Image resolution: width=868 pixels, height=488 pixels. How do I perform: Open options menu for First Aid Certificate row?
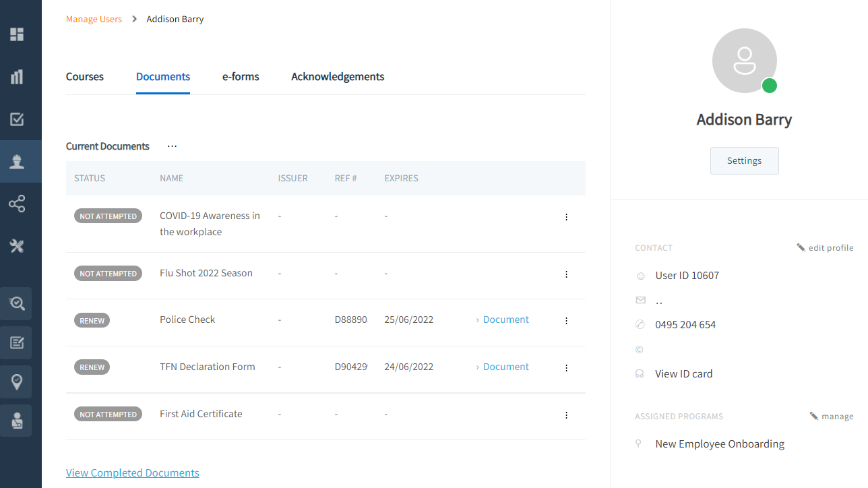pyautogui.click(x=566, y=415)
